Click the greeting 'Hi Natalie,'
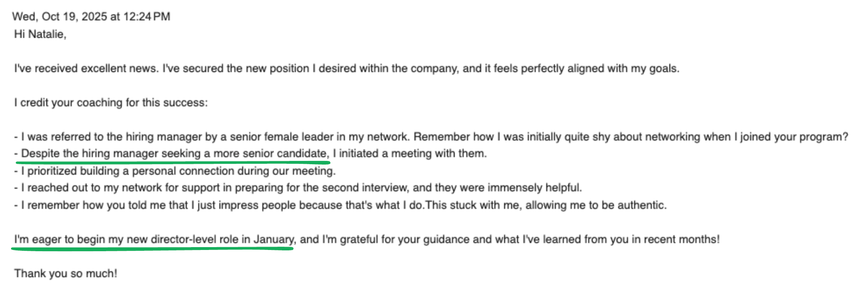The width and height of the screenshot is (868, 298). pos(40,34)
